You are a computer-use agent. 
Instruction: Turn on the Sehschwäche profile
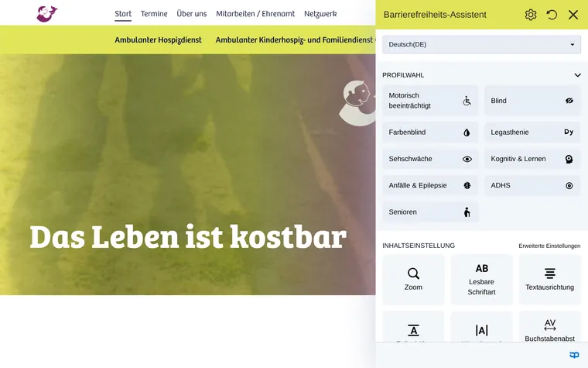(430, 159)
